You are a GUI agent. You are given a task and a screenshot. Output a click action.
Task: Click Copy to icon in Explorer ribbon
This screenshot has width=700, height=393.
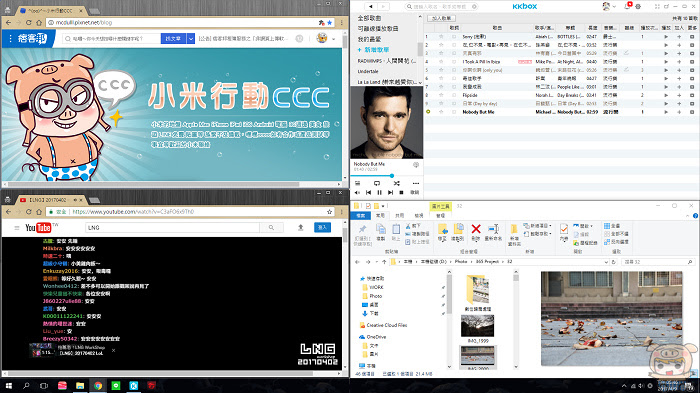[458, 232]
